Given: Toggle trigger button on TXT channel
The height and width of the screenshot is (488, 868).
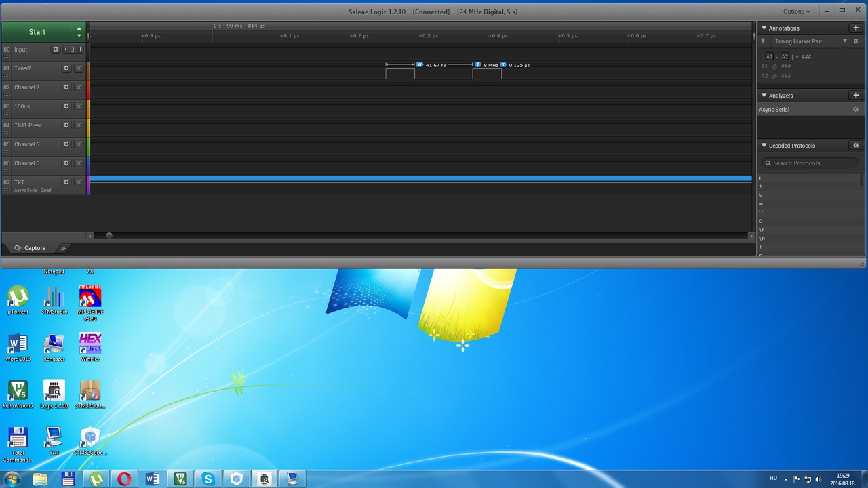Looking at the screenshot, I should tap(79, 182).
